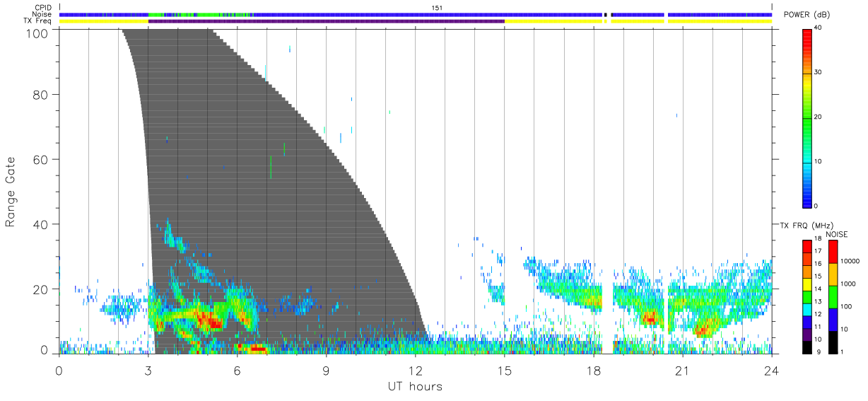Click the green swatch in NOISE legend
The image size is (868, 401).
[x=833, y=296]
